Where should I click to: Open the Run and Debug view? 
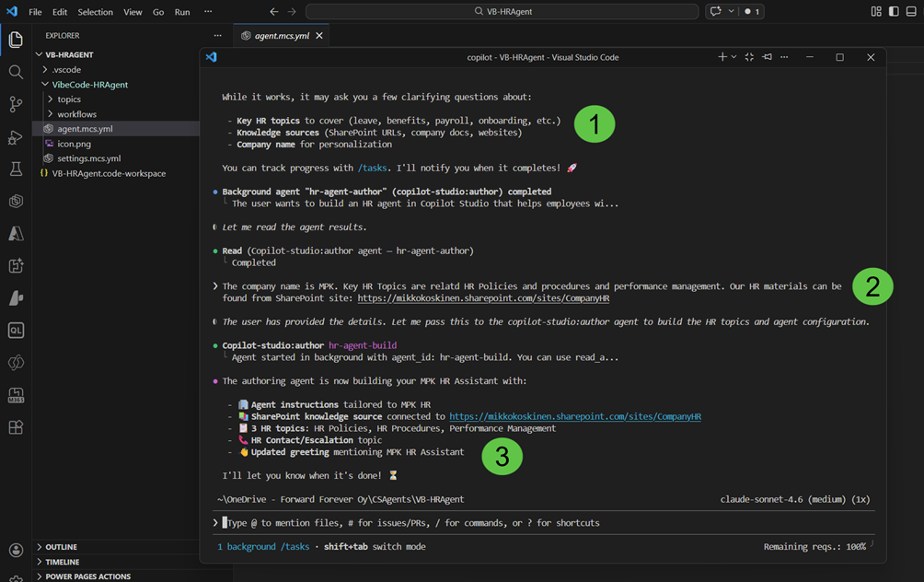pyautogui.click(x=16, y=137)
